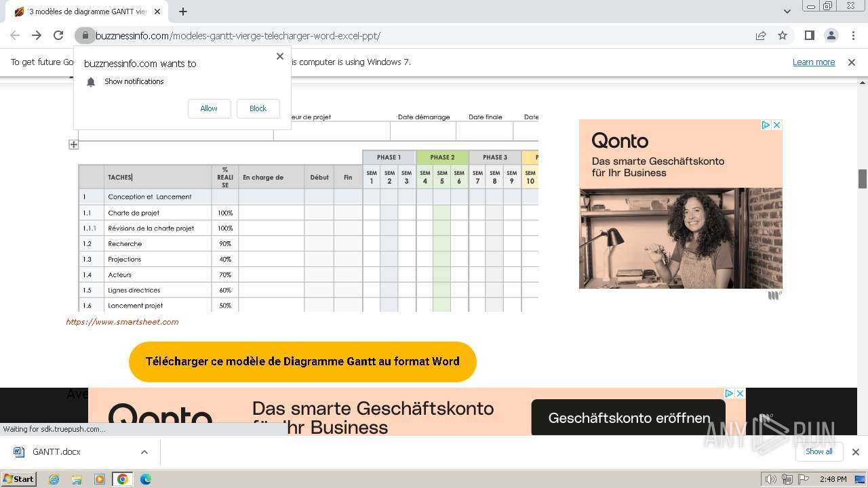Viewport: 868px width, 488px height.
Task: Click the Qonto sidebar advertisement image
Action: (x=681, y=204)
